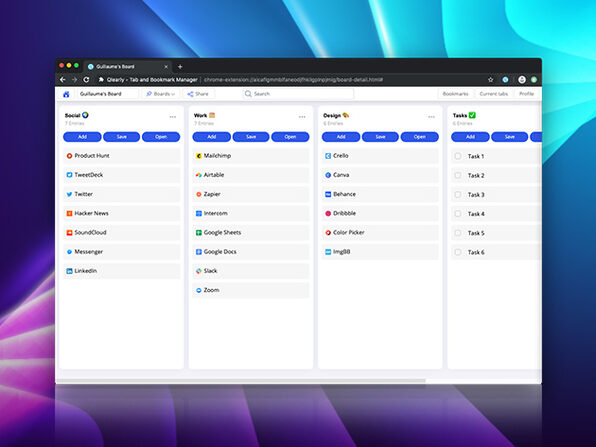The width and height of the screenshot is (596, 447).
Task: Open the Dribbble bookmark entry
Action: 380,213
